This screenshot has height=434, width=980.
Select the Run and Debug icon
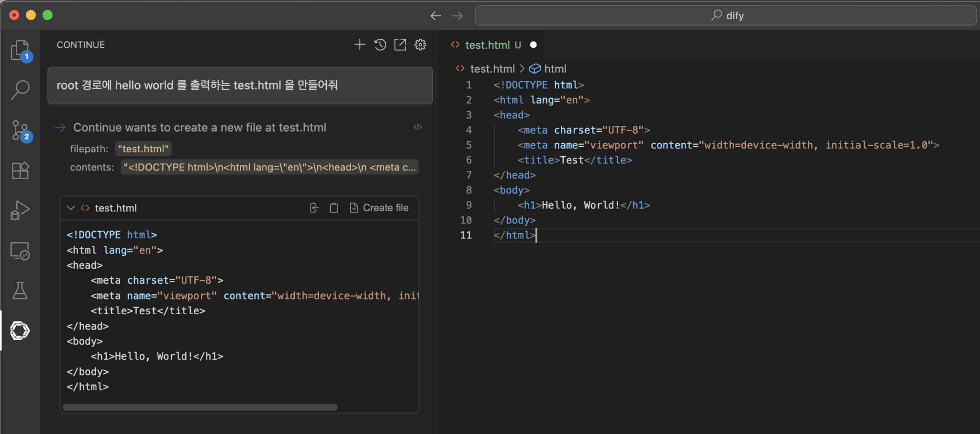pos(20,210)
